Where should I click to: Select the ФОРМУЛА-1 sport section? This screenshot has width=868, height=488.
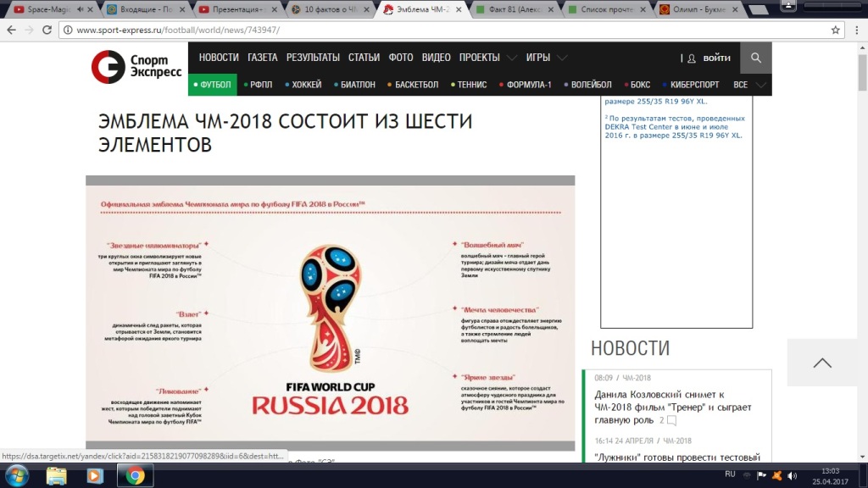click(x=526, y=85)
